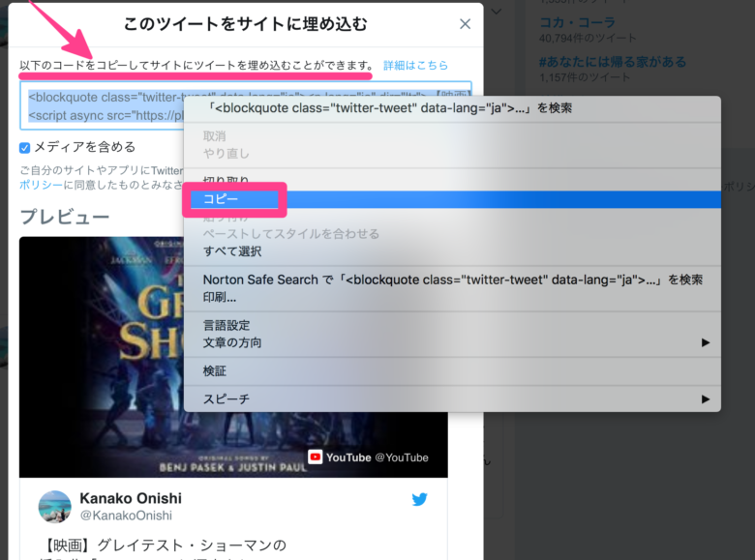The image size is (755, 560).
Task: Click the プレビュー heading
Action: click(x=65, y=217)
